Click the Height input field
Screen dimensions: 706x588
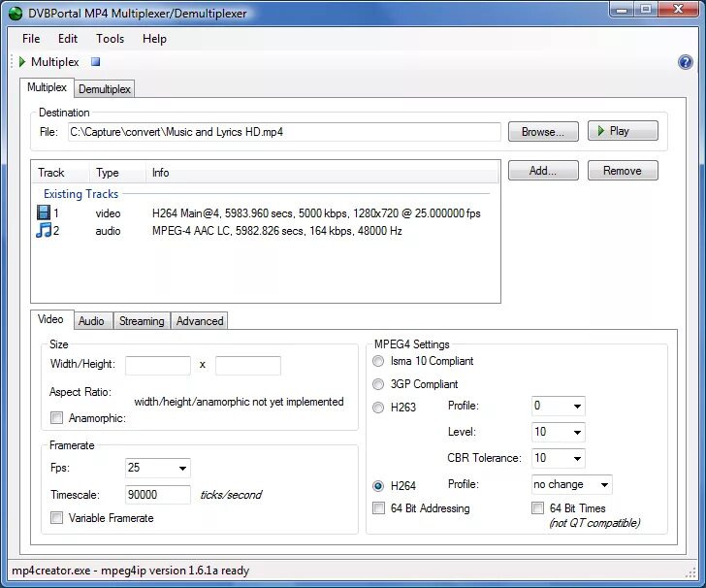pyautogui.click(x=248, y=366)
